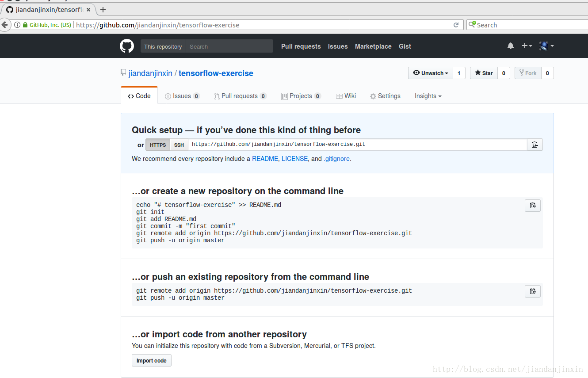588x378 pixels.
Task: Open Gist in the top navigation
Action: pyautogui.click(x=405, y=46)
